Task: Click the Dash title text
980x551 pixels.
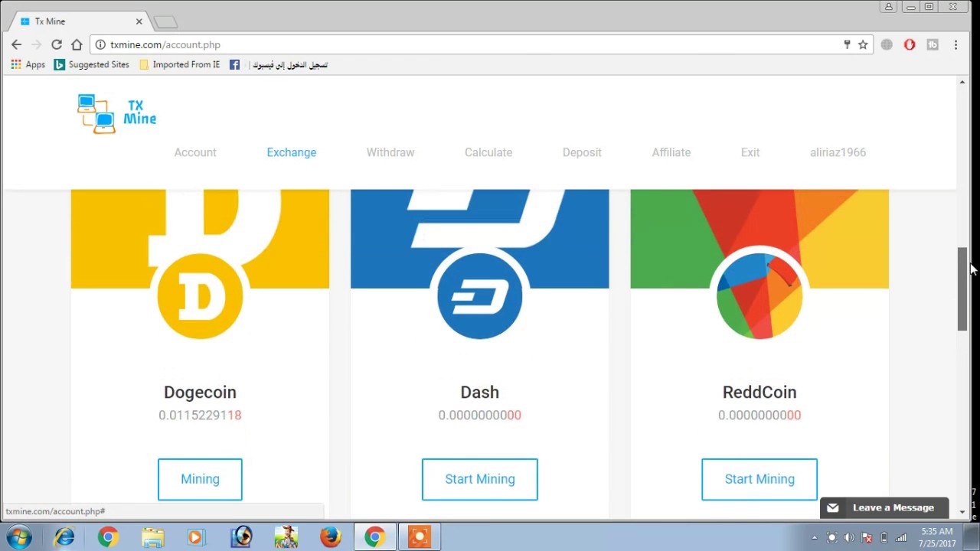Action: 480,392
